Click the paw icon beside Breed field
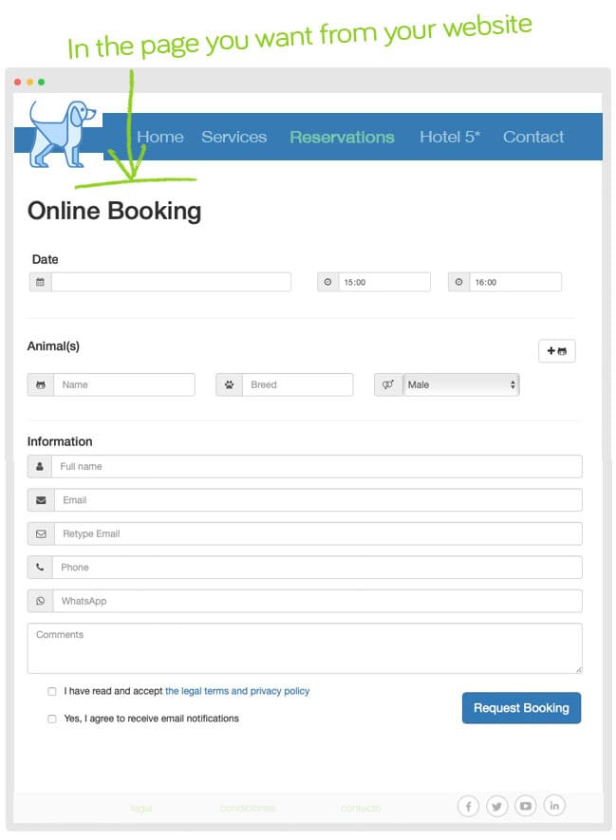The image size is (616, 840). [x=230, y=384]
